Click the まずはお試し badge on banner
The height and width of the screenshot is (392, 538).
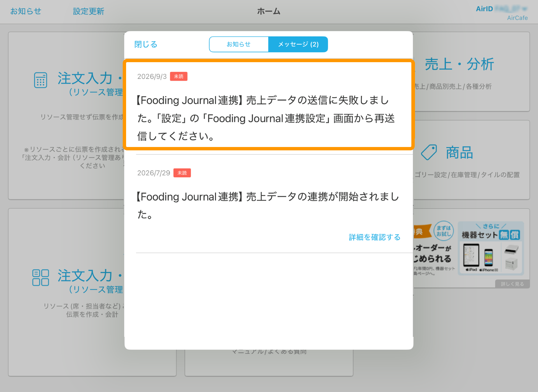click(444, 231)
